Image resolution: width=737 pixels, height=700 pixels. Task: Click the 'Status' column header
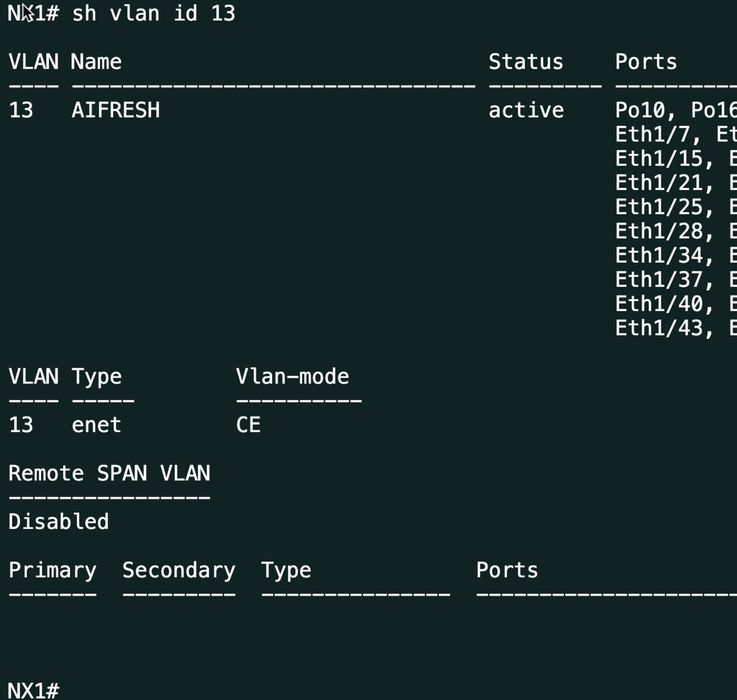[x=525, y=62]
